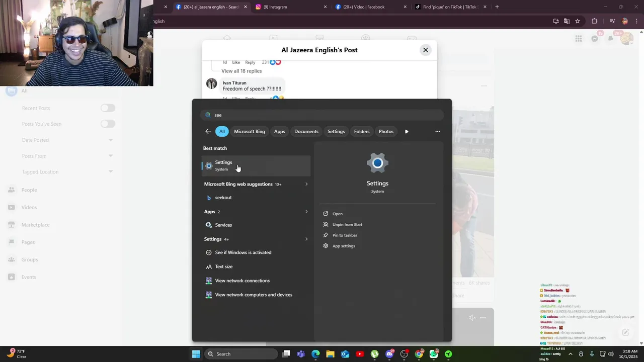The height and width of the screenshot is (362, 644).
Task: Open People filter in Facebook sidebar
Action: (x=29, y=190)
